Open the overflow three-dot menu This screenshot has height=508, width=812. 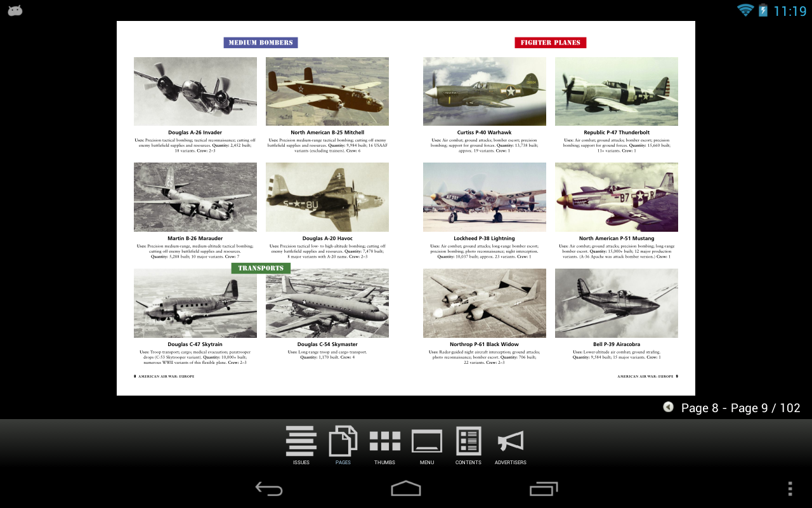coord(790,488)
